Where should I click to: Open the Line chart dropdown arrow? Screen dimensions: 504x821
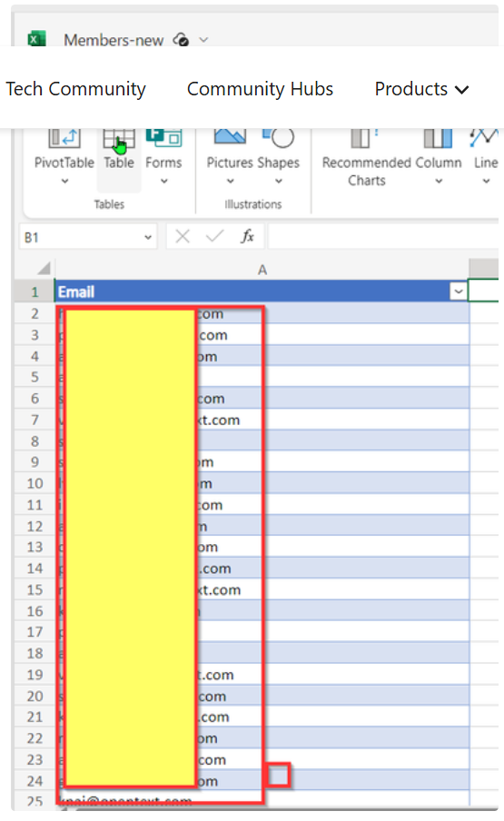pyautogui.click(x=486, y=181)
